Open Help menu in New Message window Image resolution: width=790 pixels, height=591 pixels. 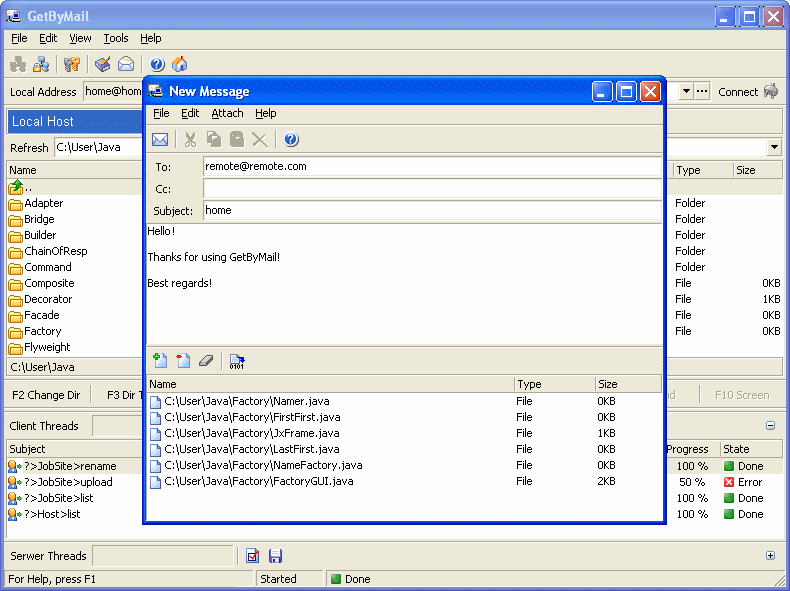coord(266,113)
